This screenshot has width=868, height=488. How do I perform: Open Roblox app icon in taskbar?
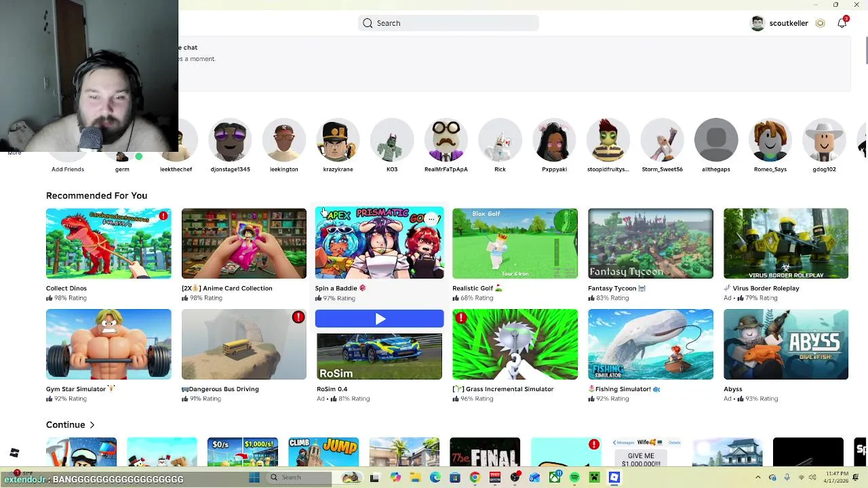coord(614,478)
